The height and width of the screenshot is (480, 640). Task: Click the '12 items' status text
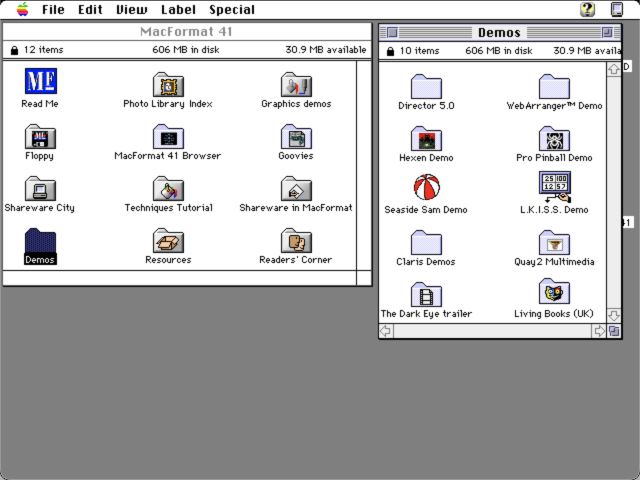[43, 50]
